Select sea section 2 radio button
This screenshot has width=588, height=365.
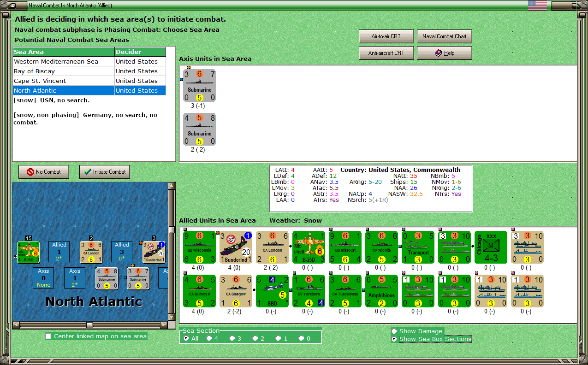point(255,338)
